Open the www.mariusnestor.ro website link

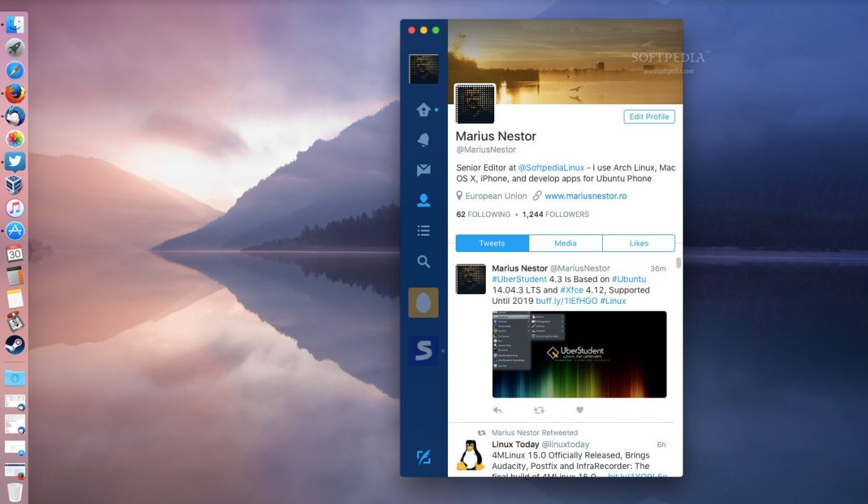586,195
